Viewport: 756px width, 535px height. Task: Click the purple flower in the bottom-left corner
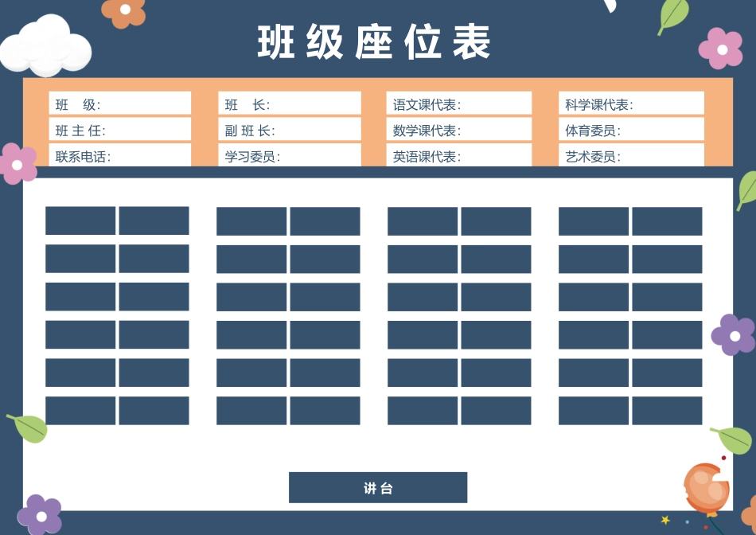pos(39,515)
